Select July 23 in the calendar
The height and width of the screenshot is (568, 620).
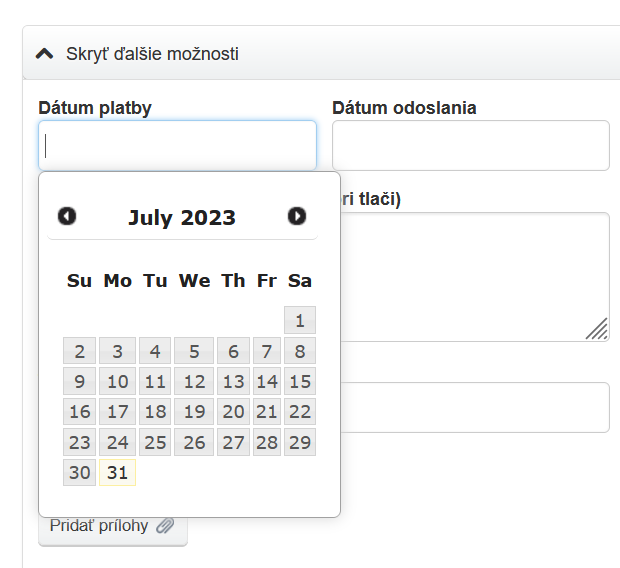(80, 442)
